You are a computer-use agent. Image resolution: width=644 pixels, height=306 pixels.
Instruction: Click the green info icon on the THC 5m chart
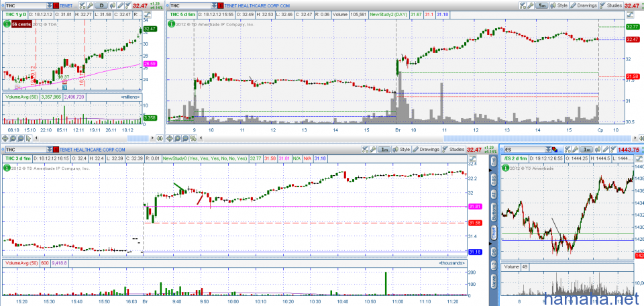pos(171,24)
